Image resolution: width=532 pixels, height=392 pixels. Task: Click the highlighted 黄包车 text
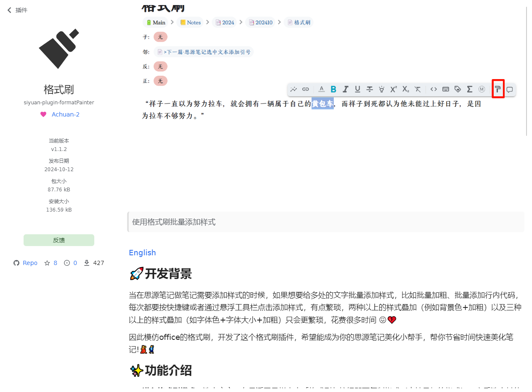(322, 103)
